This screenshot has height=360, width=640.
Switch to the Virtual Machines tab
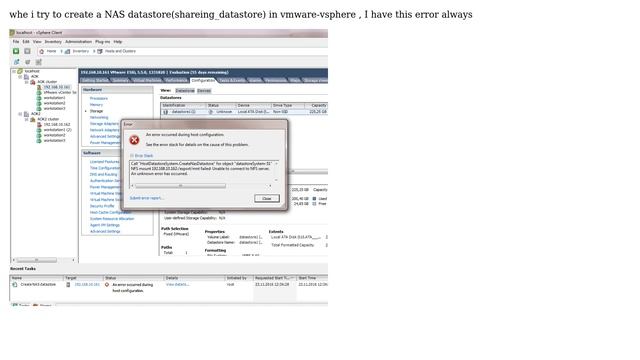coord(147,80)
